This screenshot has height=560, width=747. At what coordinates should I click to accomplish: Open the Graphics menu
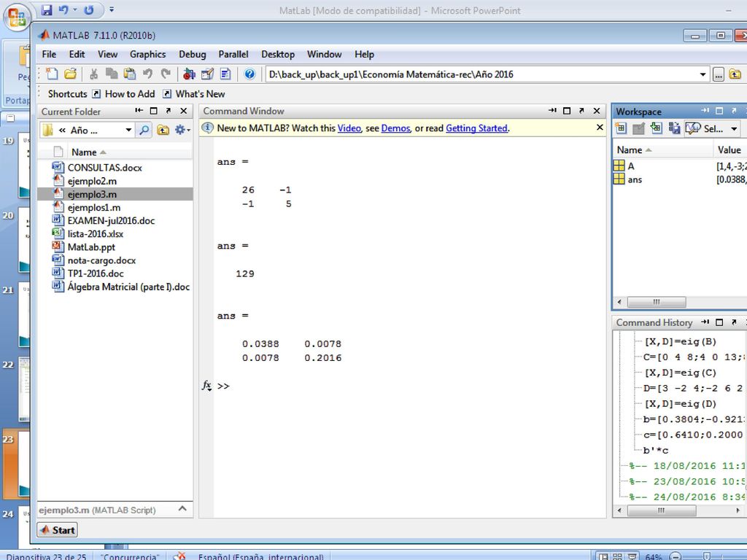[x=147, y=54]
